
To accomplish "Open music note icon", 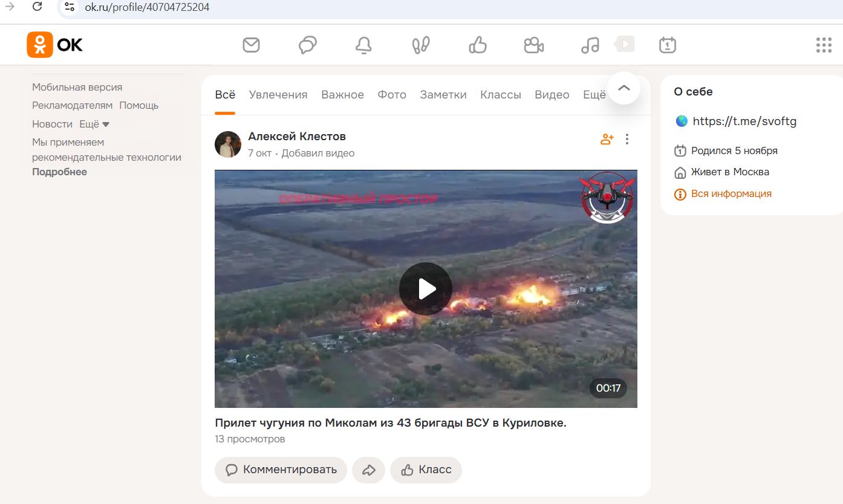I will [590, 45].
